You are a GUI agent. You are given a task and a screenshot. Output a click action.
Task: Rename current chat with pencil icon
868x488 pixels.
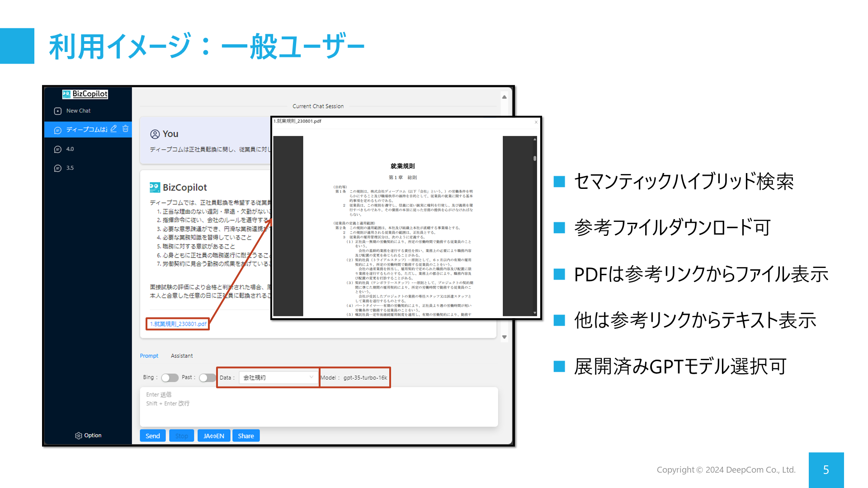(114, 129)
